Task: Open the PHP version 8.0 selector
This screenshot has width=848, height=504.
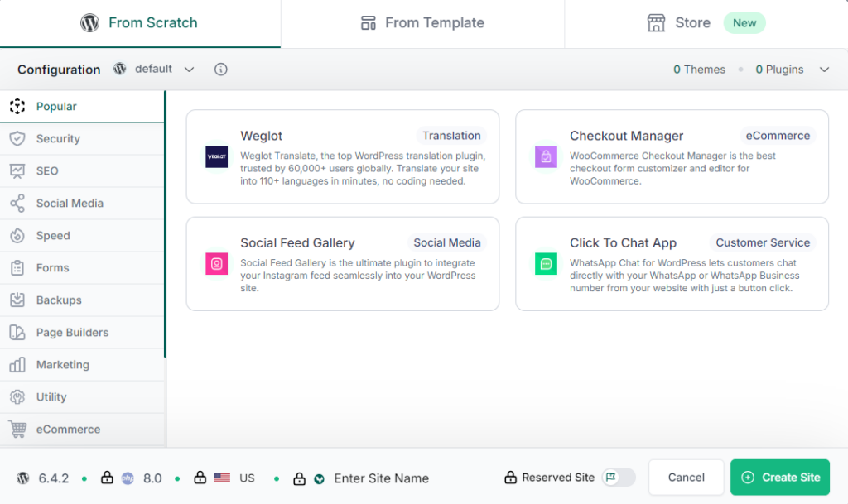Action: pos(142,478)
